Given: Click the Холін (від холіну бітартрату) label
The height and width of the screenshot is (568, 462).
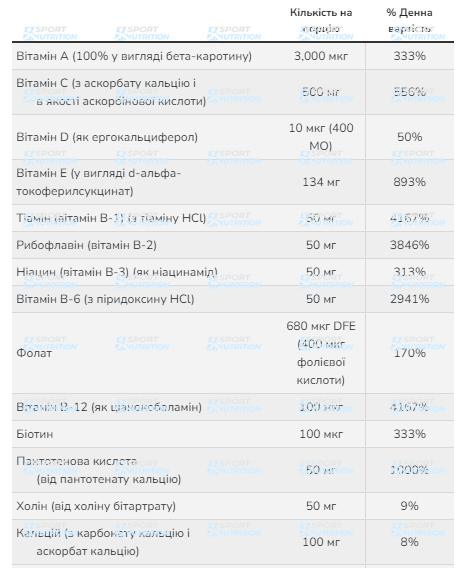Looking at the screenshot, I should pyautogui.click(x=96, y=506).
